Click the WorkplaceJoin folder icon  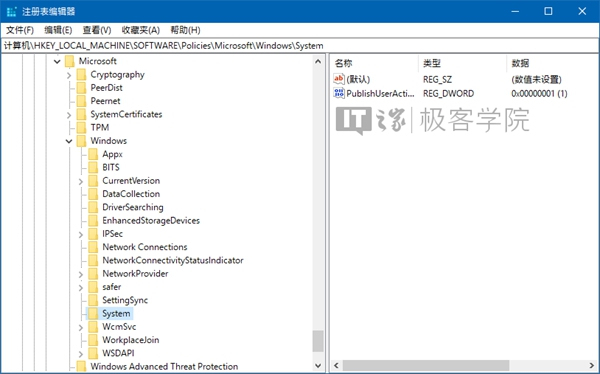point(93,340)
